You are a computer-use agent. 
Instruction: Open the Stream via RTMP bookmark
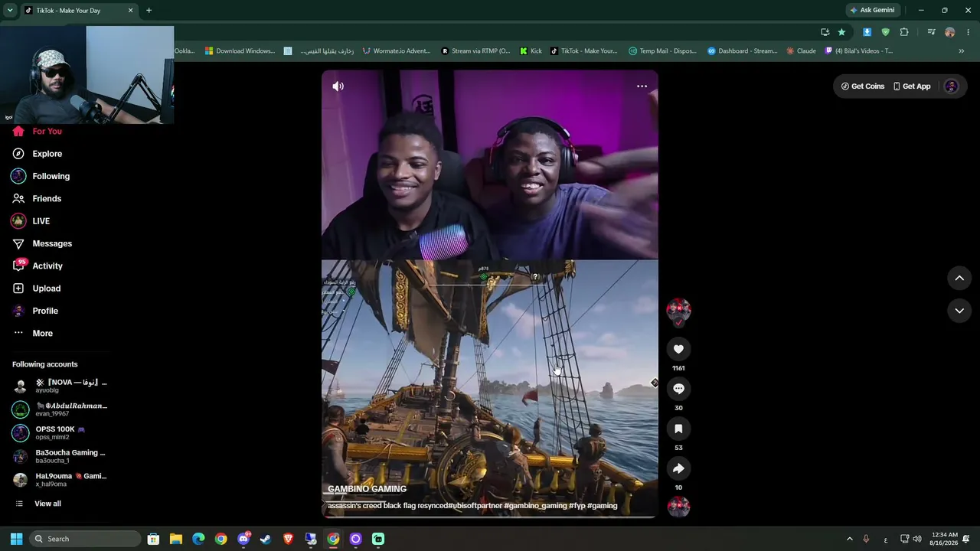click(475, 51)
